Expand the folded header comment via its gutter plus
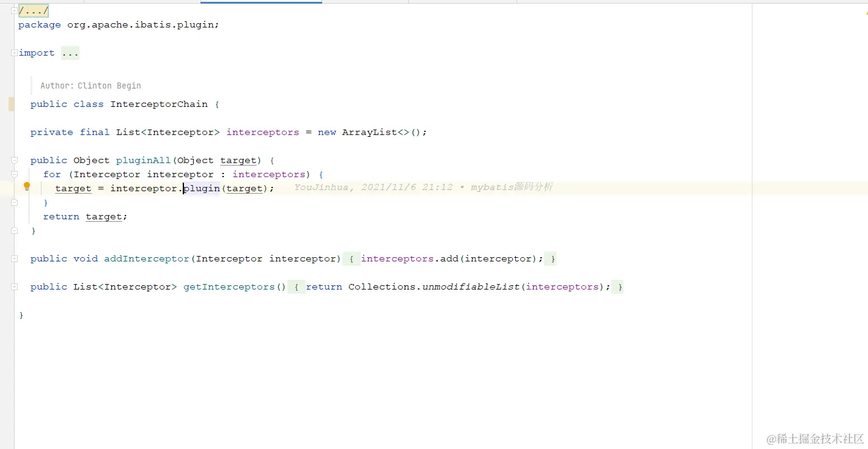Viewport: 868px width, 449px height. (x=14, y=10)
